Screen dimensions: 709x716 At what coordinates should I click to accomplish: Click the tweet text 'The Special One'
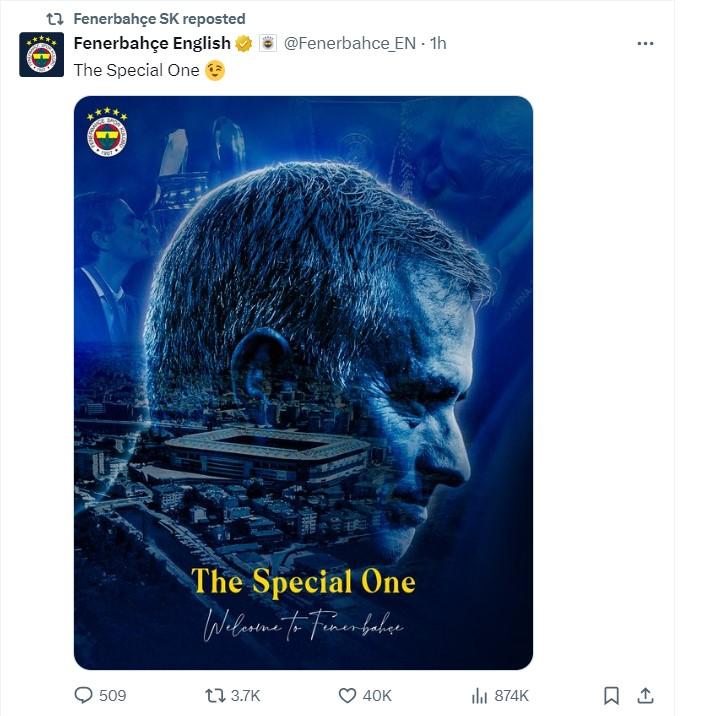click(x=137, y=70)
